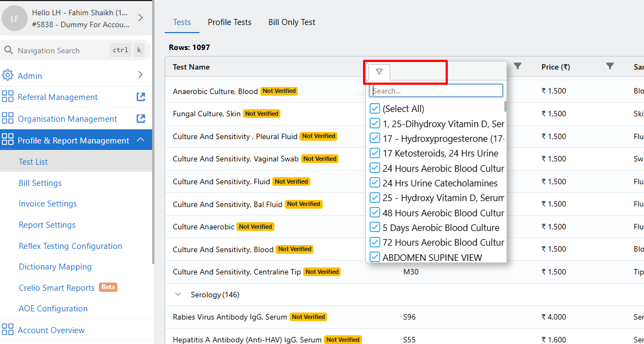Expand the Admin menu chevron

point(141,75)
